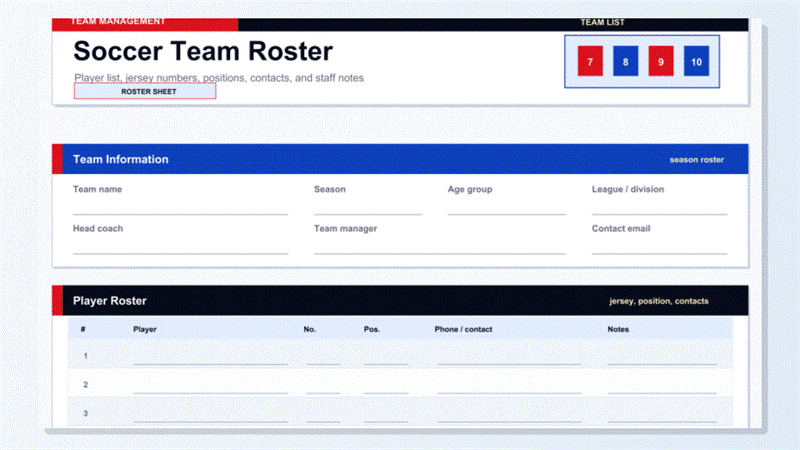Click the 'season roster' header note

[x=696, y=160]
